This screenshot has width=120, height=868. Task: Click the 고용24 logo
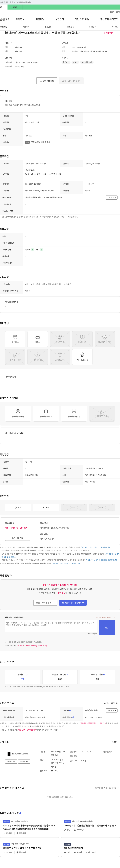pyautogui.click(x=5, y=19)
